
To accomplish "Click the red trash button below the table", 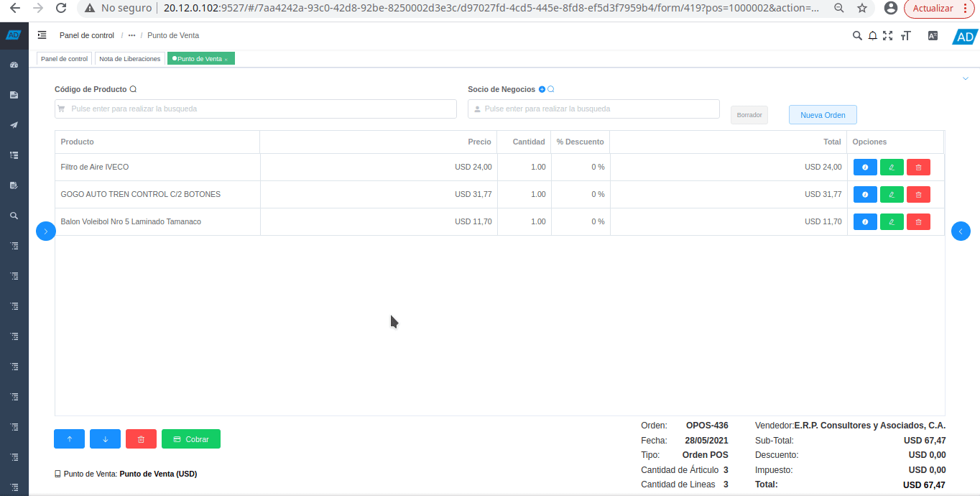I will coord(141,439).
